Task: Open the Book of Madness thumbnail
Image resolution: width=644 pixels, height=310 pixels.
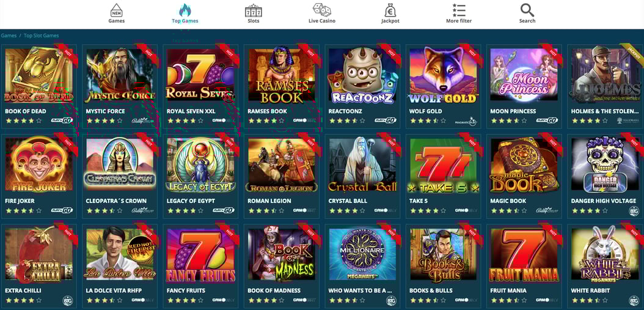Action: [281, 254]
